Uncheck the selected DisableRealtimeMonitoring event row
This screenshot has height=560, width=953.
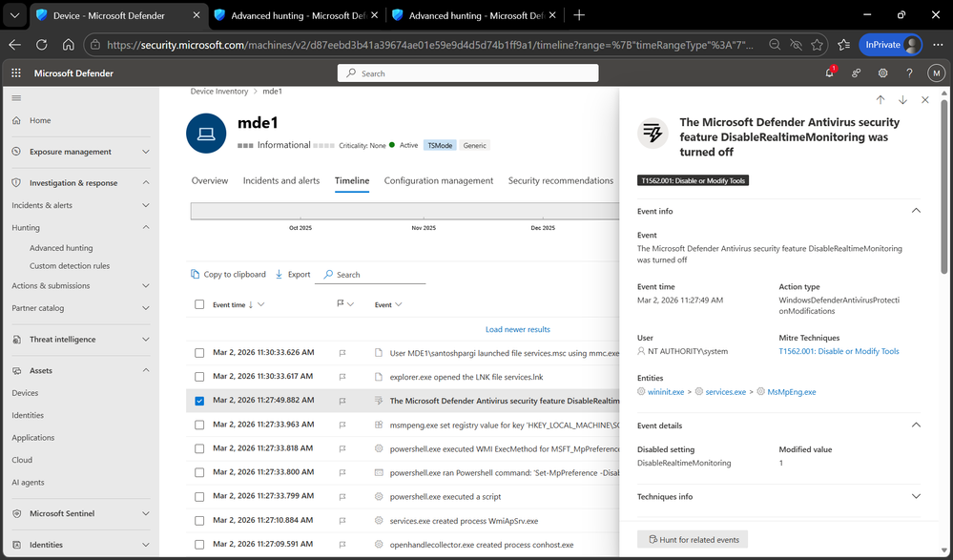coord(199,400)
